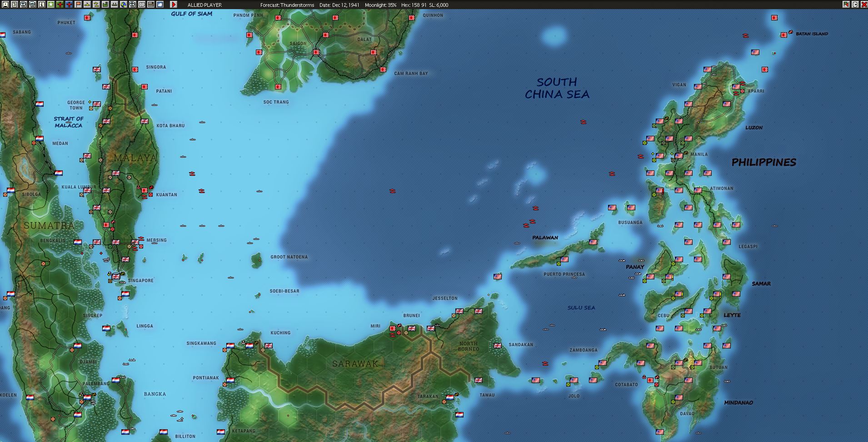This screenshot has width=868, height=442.
Task: Click the BRUNEI label on Borneo
Action: tap(412, 316)
